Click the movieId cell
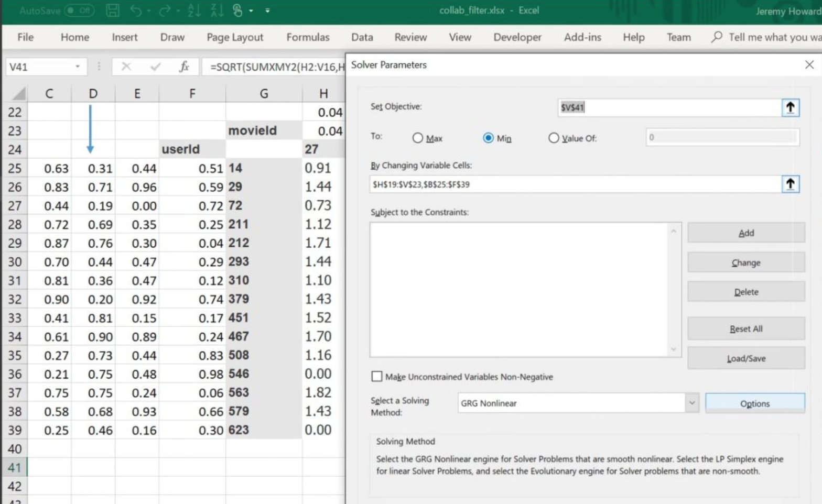The height and width of the screenshot is (504, 822). 264,130
